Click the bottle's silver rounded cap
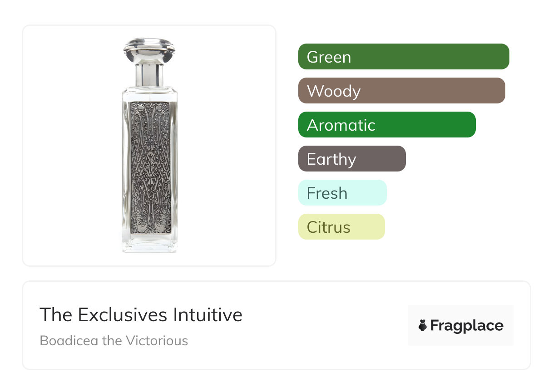 pos(149,51)
